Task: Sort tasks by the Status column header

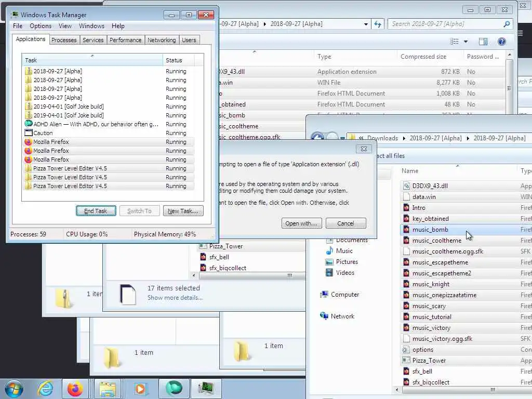Action: [x=178, y=60]
